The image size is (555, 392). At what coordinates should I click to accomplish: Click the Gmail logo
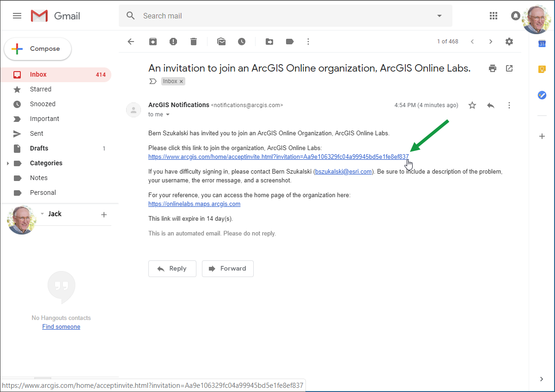tap(55, 16)
